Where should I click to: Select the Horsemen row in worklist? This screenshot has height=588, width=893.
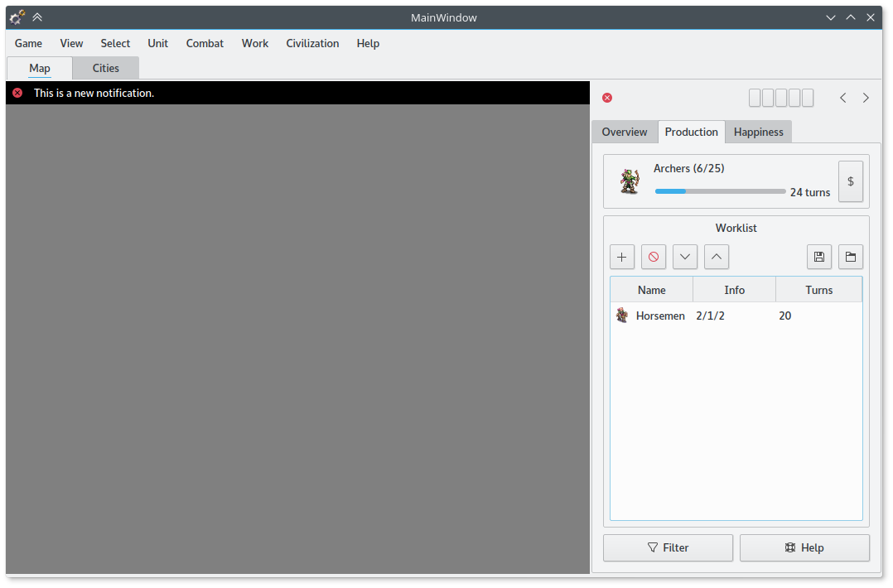point(736,316)
